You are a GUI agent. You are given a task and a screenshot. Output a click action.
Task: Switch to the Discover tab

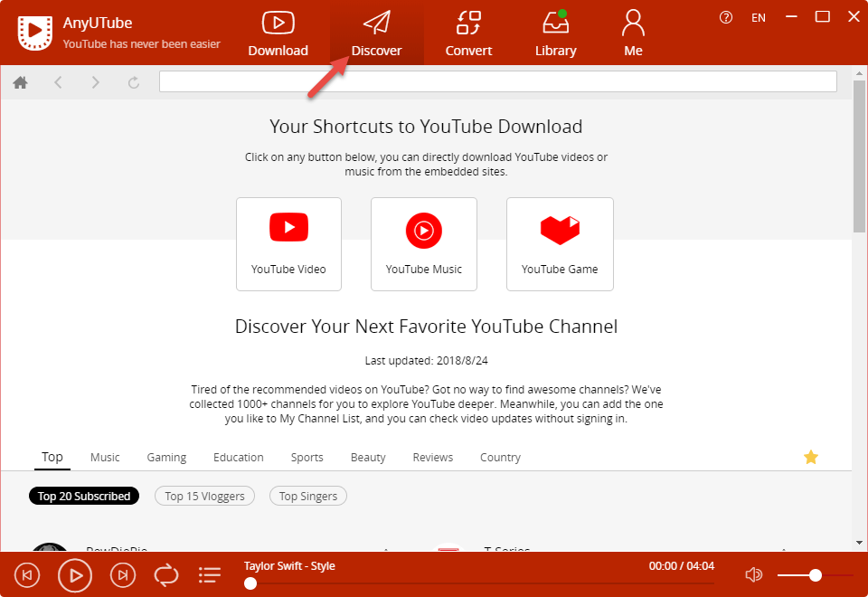(x=376, y=33)
